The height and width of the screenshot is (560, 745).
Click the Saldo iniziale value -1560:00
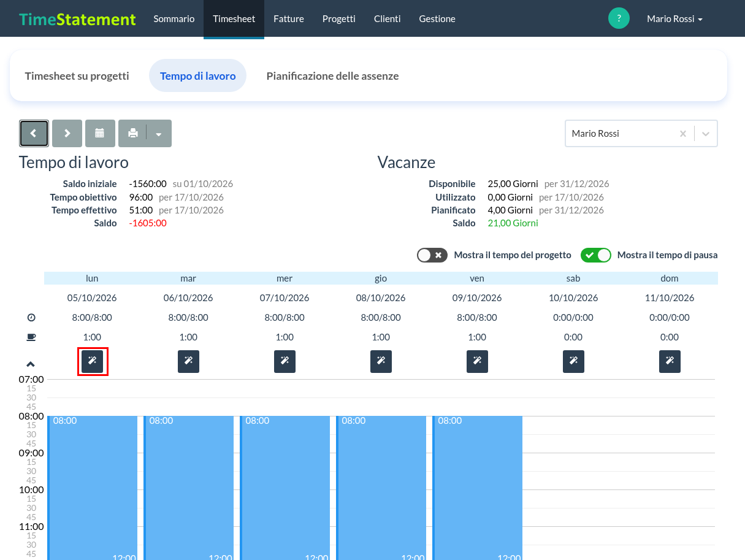pos(148,184)
